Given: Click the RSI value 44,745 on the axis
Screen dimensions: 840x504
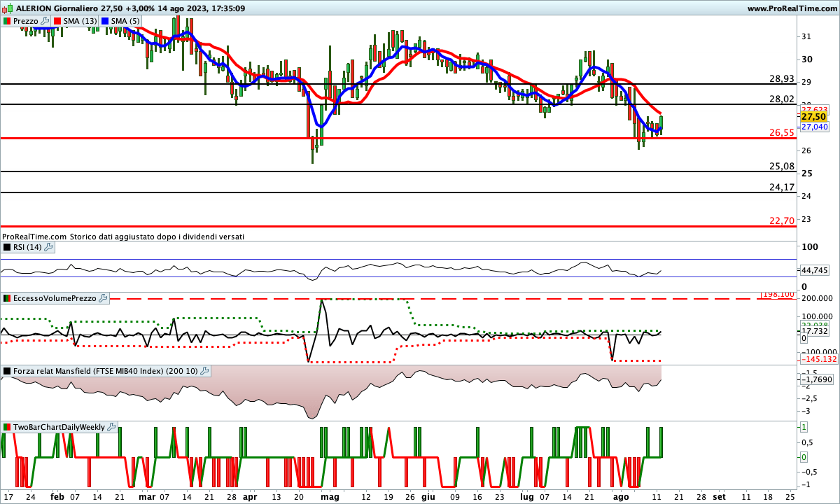Looking at the screenshot, I should tap(814, 270).
